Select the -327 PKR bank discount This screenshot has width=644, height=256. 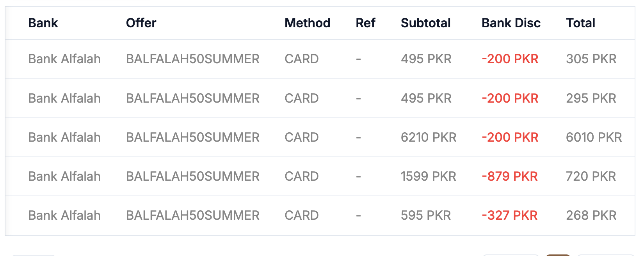pyautogui.click(x=509, y=215)
